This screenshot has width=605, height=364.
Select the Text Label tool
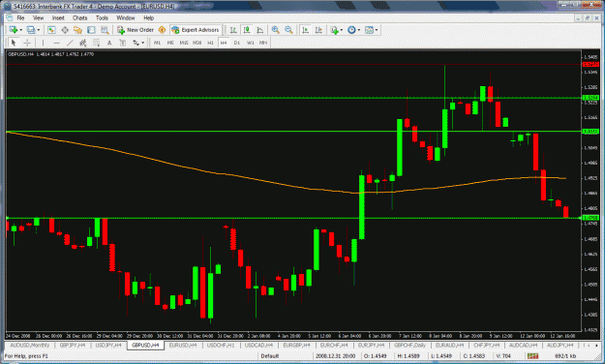(123, 43)
